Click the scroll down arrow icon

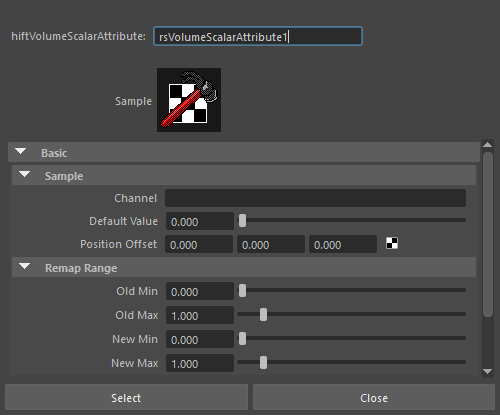click(488, 372)
